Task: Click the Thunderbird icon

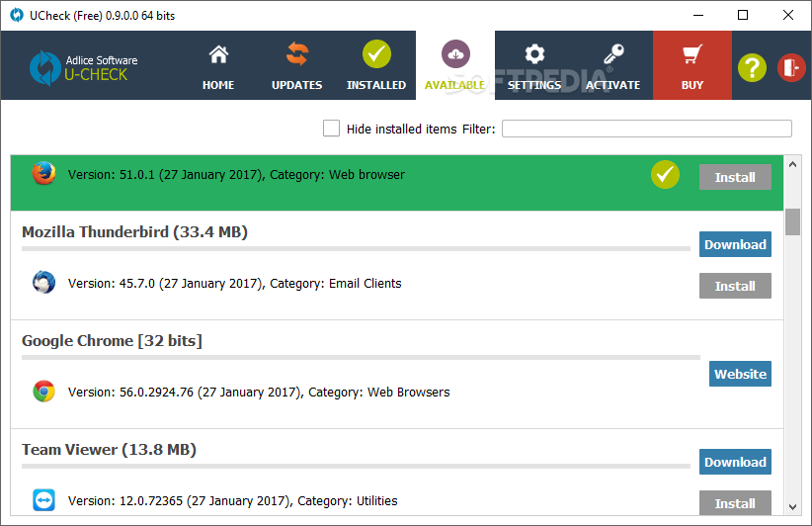Action: pyautogui.click(x=44, y=283)
